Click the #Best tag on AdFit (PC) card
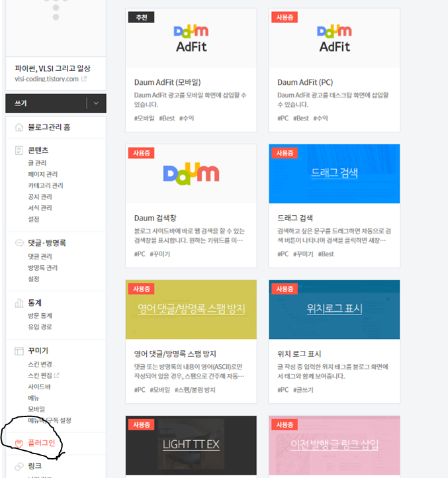Image resolution: width=448 pixels, height=478 pixels. point(301,119)
